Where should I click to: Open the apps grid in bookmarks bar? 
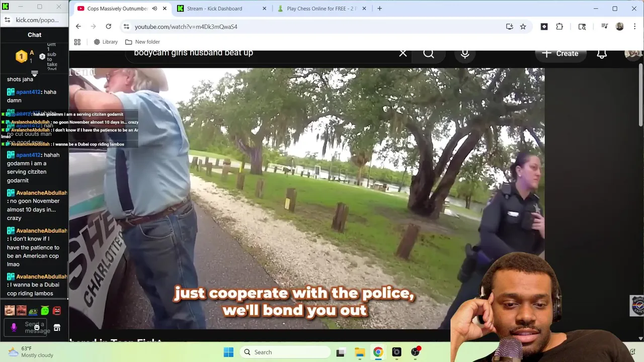tap(77, 42)
